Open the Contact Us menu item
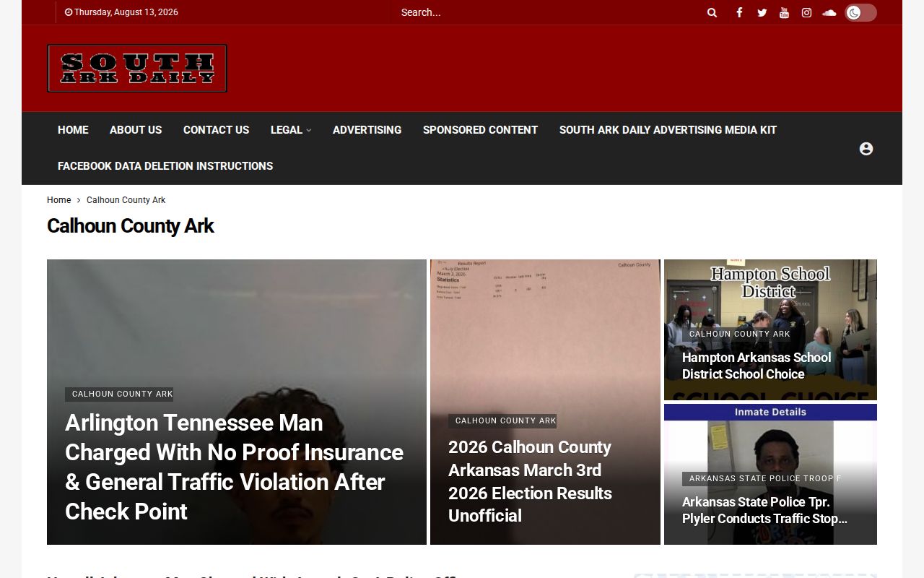 coord(216,130)
